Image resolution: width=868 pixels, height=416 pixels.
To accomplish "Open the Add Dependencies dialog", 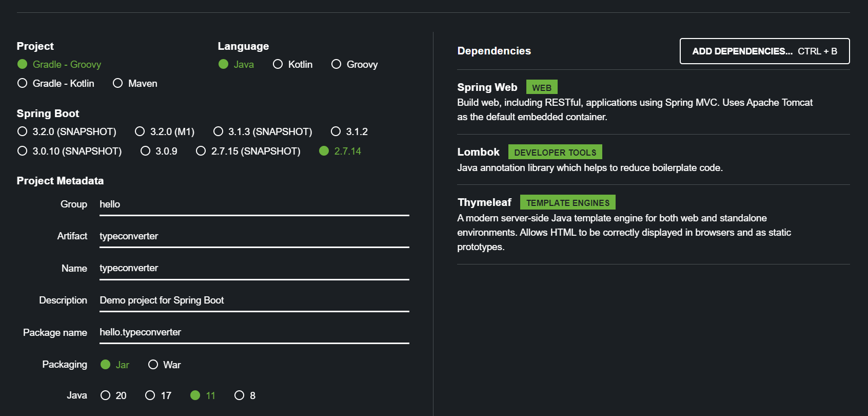I will click(x=764, y=51).
